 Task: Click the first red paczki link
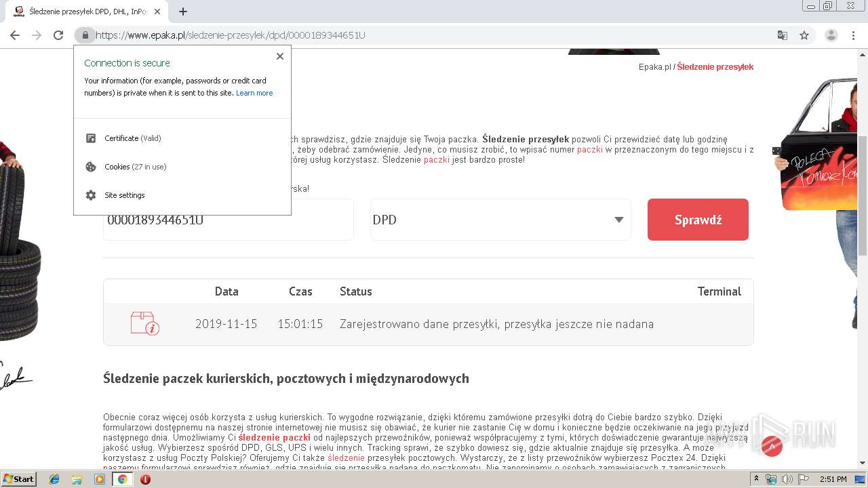tap(590, 150)
